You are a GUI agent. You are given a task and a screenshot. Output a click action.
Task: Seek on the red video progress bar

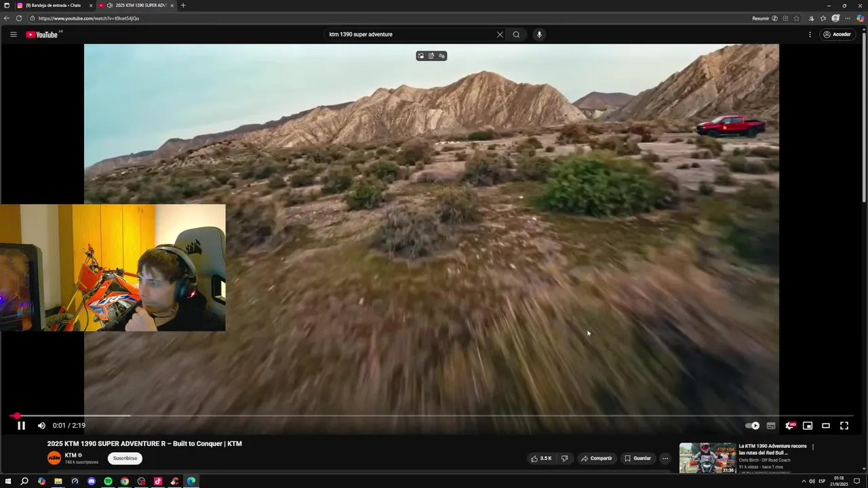pos(431,415)
